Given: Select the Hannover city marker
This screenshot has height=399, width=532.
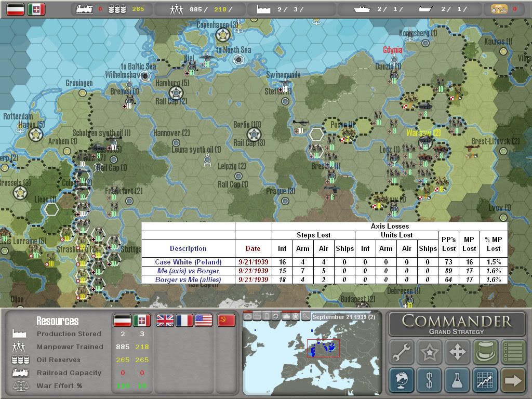Looking at the screenshot, I should click(x=176, y=142).
